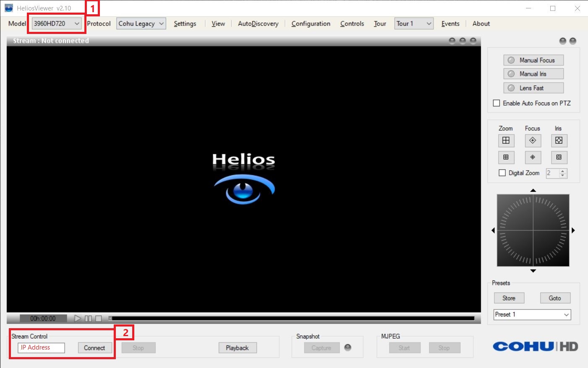Click left round button above lens panel
588x368 pixels.
563,41
